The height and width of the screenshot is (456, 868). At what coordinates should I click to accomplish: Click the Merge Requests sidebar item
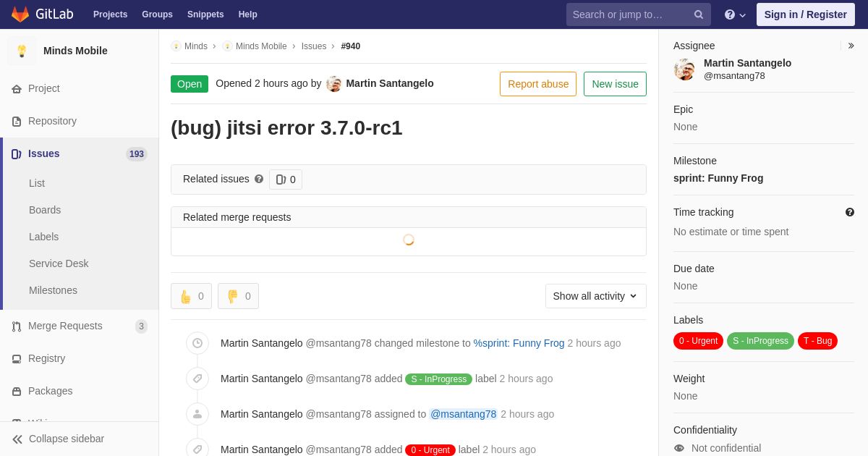tap(80, 326)
